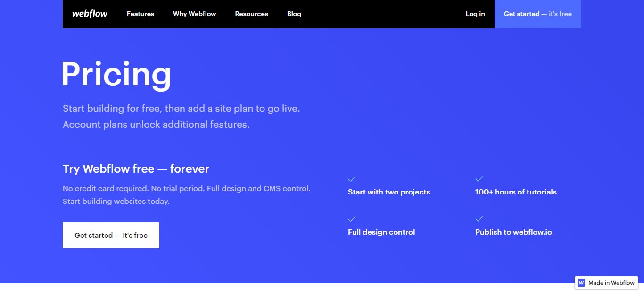Screen dimensions: 644x295
Task: Open the Features menu
Action: coord(140,14)
